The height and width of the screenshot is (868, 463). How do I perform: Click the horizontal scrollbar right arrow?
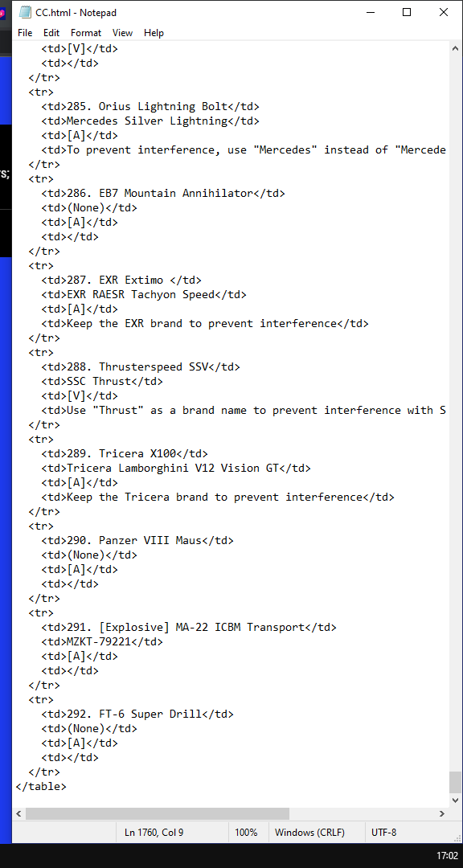(441, 813)
